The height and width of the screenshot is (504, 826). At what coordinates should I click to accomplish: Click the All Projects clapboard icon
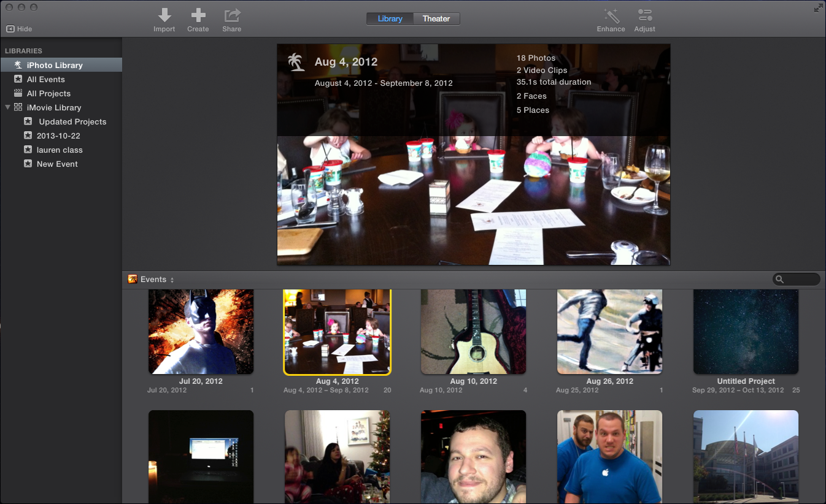[18, 93]
